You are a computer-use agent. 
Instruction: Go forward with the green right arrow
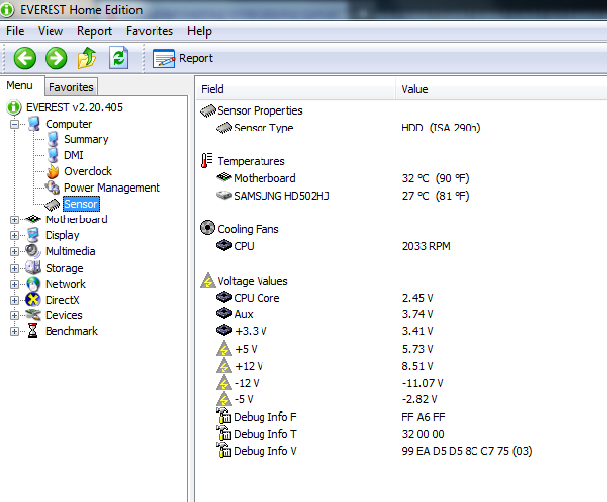point(56,58)
